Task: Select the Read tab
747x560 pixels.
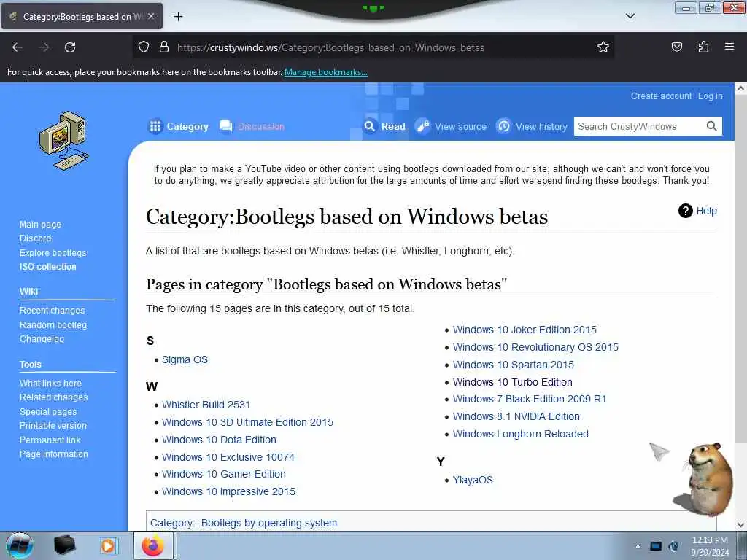Action: [384, 126]
